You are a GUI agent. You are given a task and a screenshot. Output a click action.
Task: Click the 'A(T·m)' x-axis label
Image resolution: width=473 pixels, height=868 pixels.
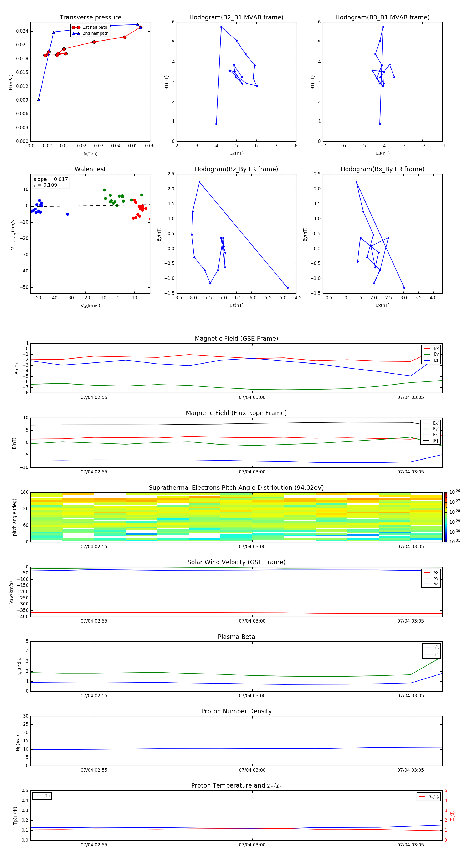tap(90, 154)
